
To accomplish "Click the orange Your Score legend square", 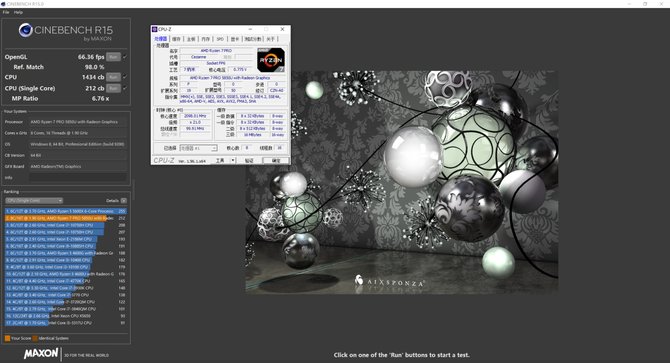I will click(7, 338).
